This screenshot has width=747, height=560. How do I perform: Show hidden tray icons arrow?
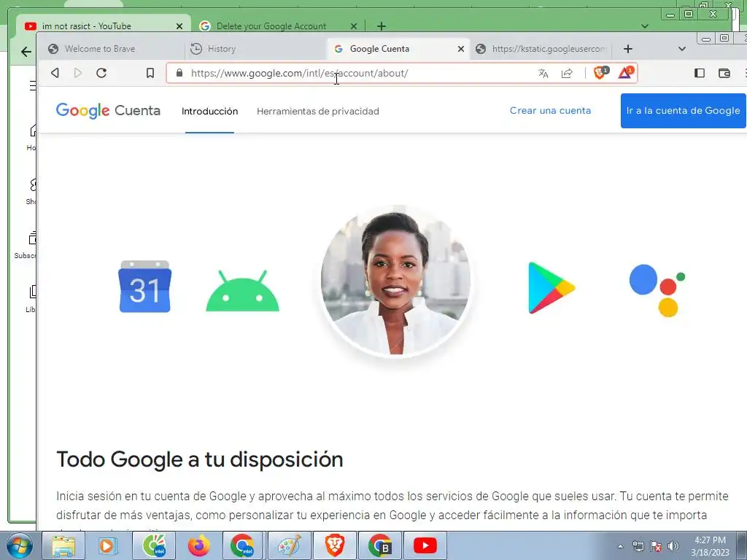[620, 546]
